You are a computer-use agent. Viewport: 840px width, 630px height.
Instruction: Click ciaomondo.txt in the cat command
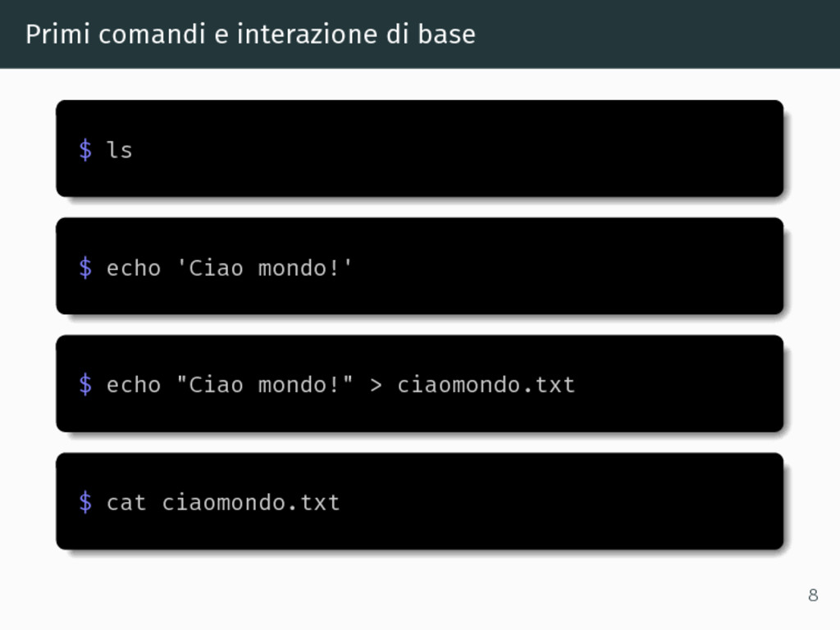pos(251,503)
